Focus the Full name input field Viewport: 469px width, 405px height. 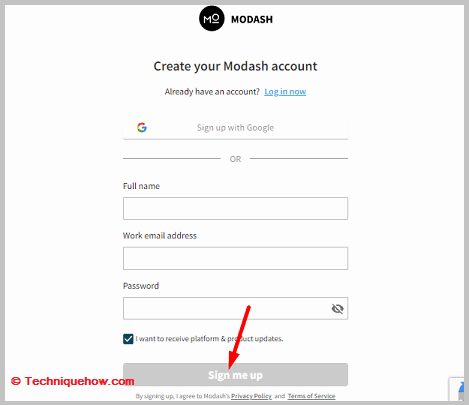[235, 208]
